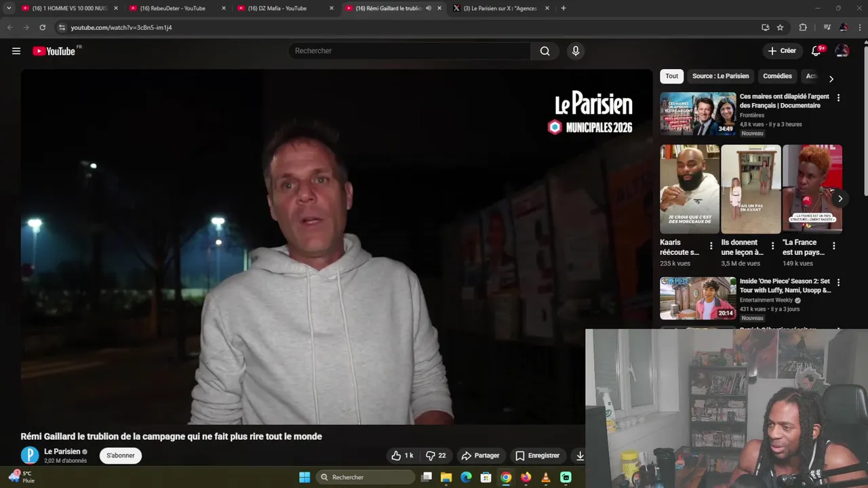Start voice search with the microphone
Screen dimensions: 868x488
(x=576, y=51)
